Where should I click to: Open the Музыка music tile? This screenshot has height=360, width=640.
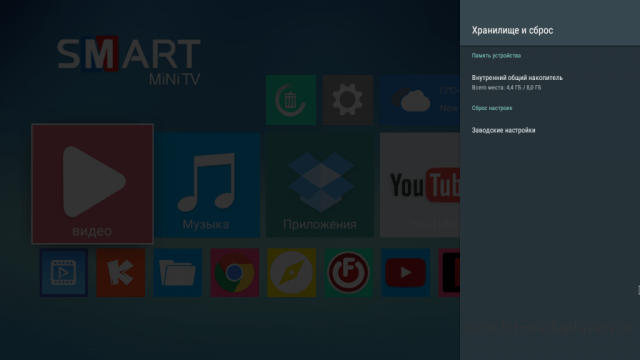(x=207, y=185)
